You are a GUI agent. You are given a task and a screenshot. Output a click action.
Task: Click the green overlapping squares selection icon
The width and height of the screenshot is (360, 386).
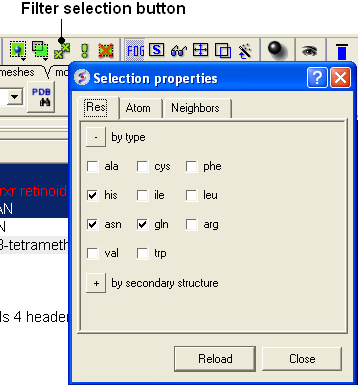tap(40, 50)
